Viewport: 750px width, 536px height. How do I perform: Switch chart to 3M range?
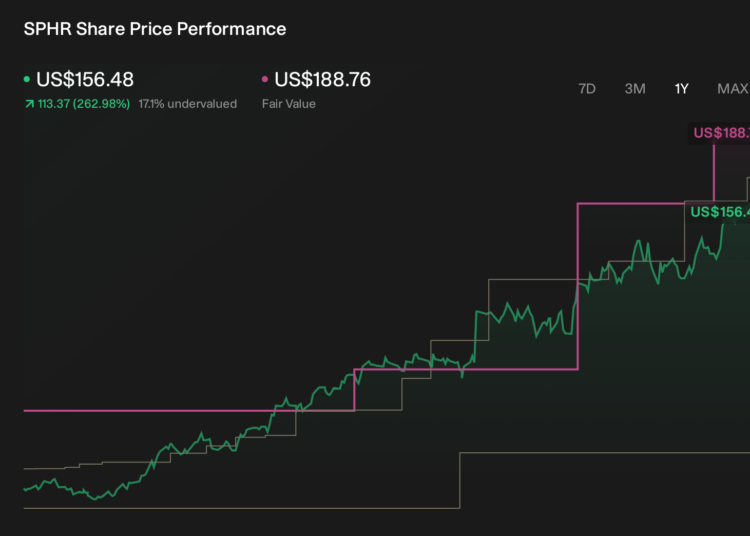pyautogui.click(x=635, y=89)
